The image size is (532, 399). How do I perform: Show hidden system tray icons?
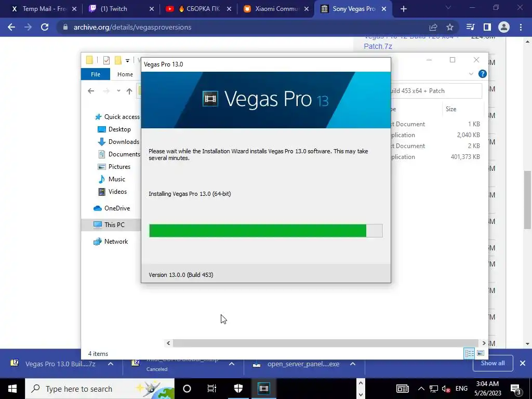point(421,389)
